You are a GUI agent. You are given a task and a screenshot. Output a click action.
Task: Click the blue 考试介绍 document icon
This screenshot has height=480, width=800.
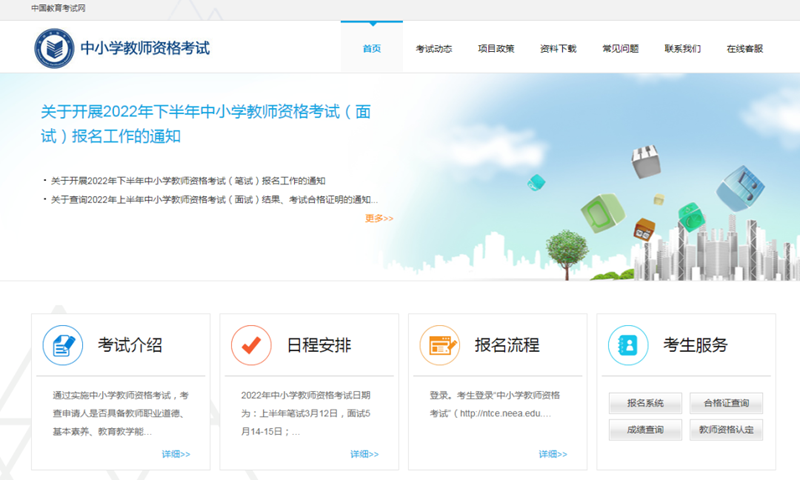[x=62, y=346]
